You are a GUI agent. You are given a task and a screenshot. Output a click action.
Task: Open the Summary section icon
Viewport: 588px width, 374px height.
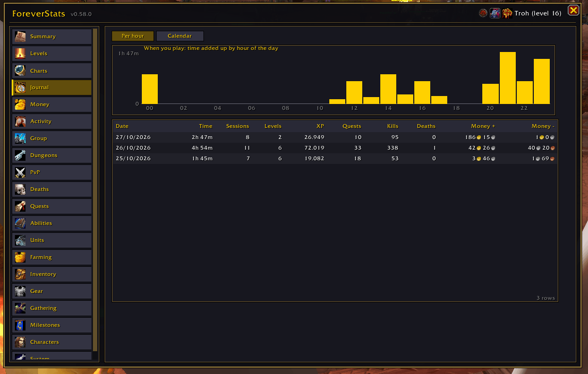click(x=20, y=37)
